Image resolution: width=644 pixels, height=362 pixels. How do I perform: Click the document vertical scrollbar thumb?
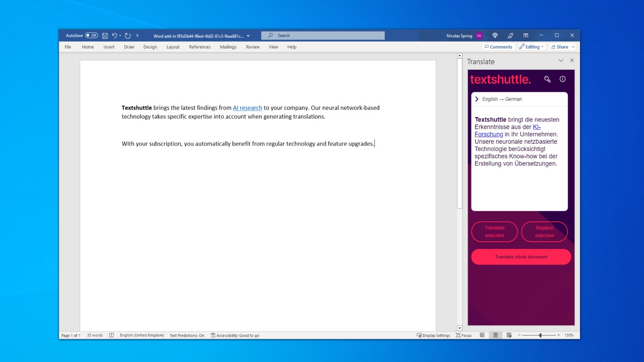460,134
